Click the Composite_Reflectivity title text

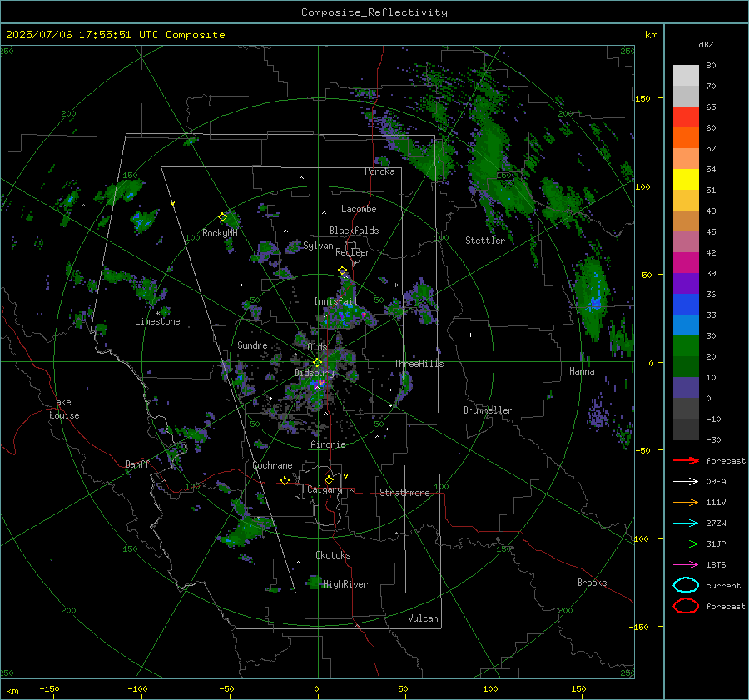[x=374, y=12]
